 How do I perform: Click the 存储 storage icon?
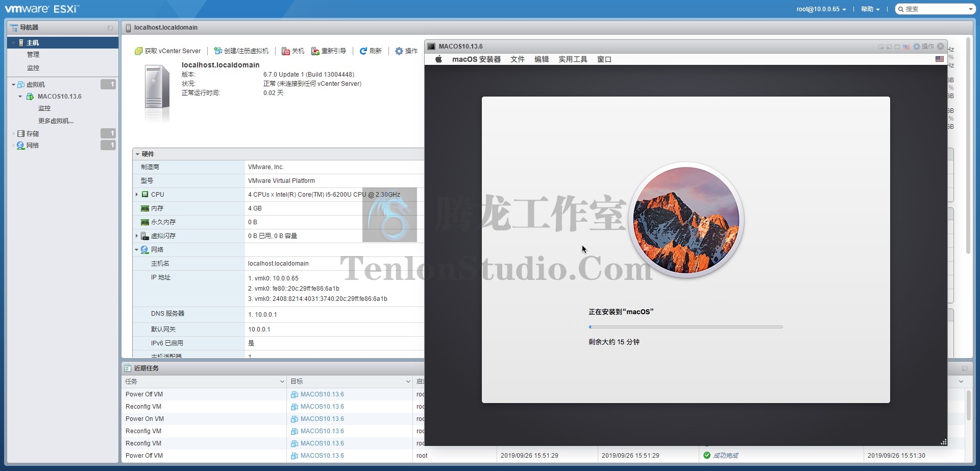click(x=21, y=134)
